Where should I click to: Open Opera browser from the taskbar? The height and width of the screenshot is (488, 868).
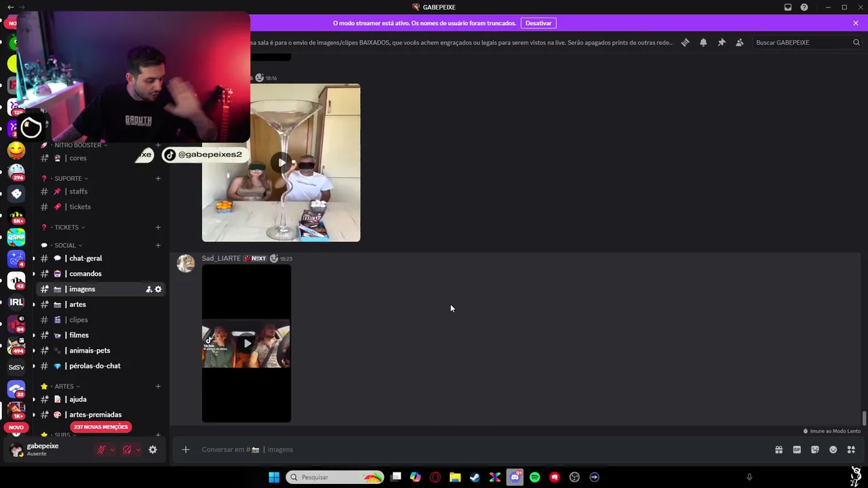point(435,477)
